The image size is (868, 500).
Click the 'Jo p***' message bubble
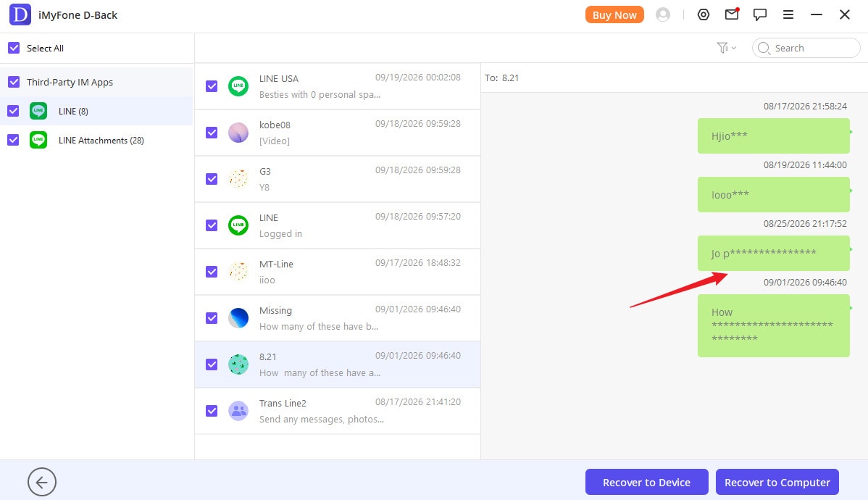[x=773, y=253]
